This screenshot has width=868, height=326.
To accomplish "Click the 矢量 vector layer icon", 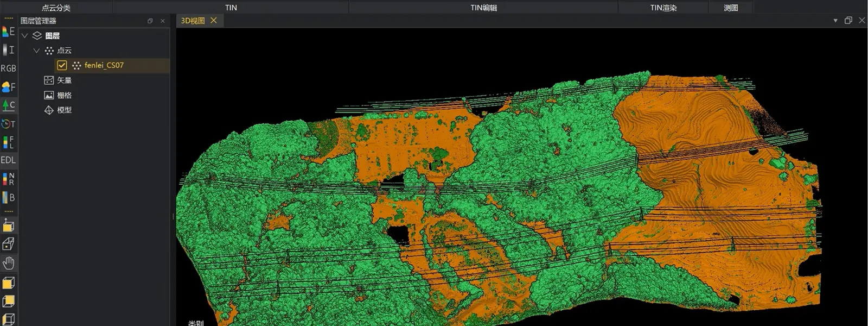I will [x=49, y=80].
